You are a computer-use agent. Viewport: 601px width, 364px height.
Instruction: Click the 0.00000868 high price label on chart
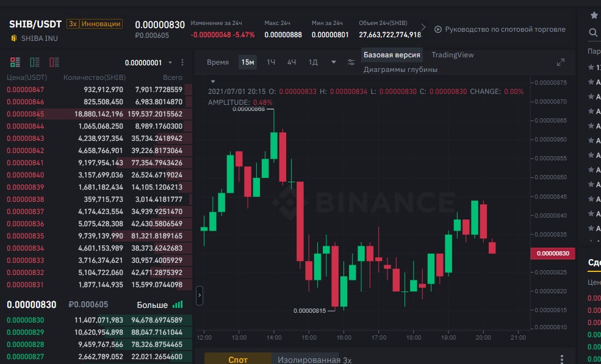pyautogui.click(x=248, y=109)
